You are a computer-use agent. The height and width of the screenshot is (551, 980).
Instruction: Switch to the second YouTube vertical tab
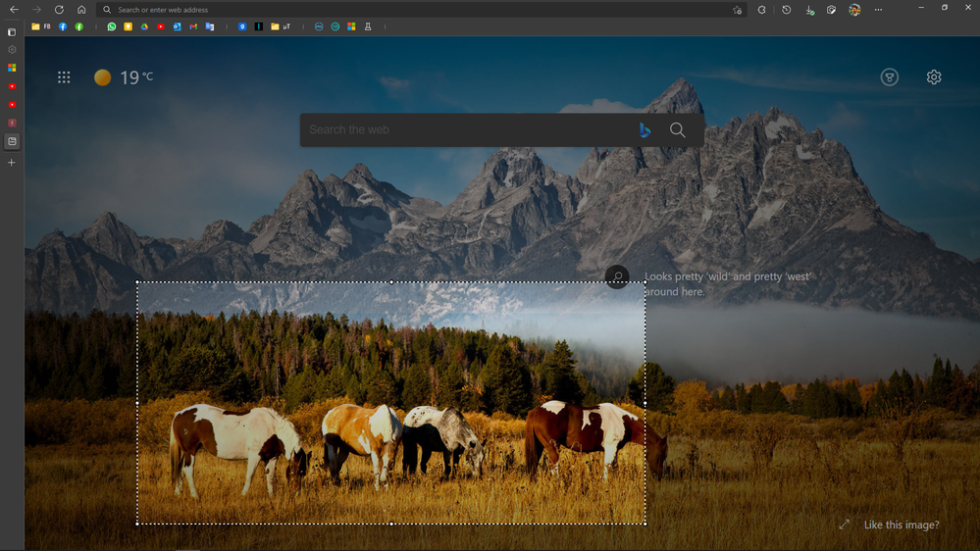click(12, 105)
